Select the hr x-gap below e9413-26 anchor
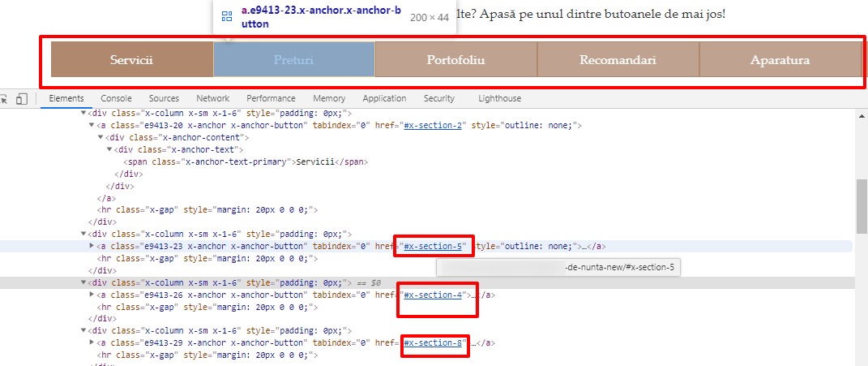 point(207,307)
